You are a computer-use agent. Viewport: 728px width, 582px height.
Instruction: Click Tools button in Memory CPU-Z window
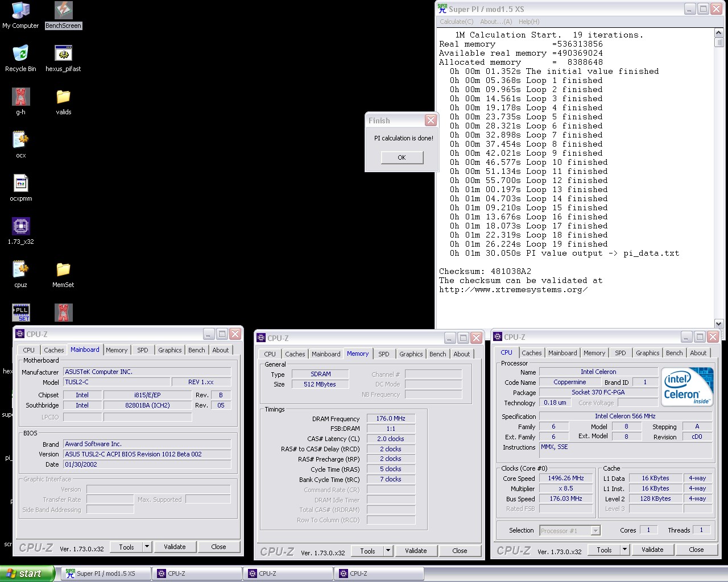367,551
